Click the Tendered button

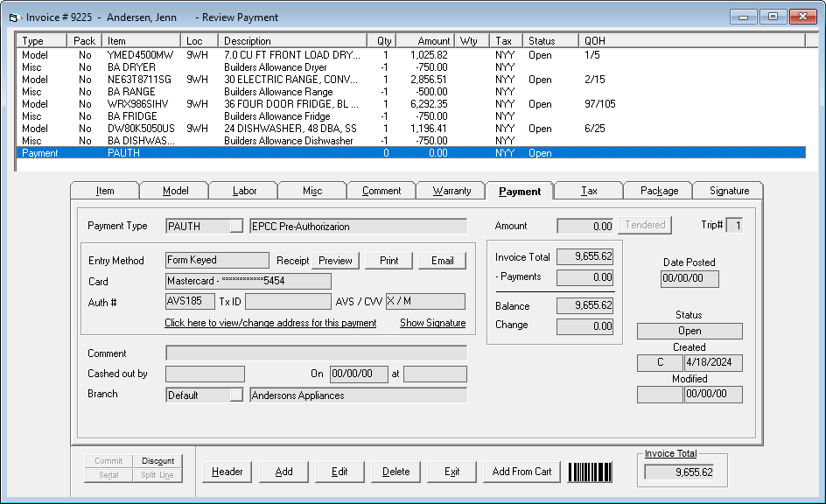pos(645,225)
